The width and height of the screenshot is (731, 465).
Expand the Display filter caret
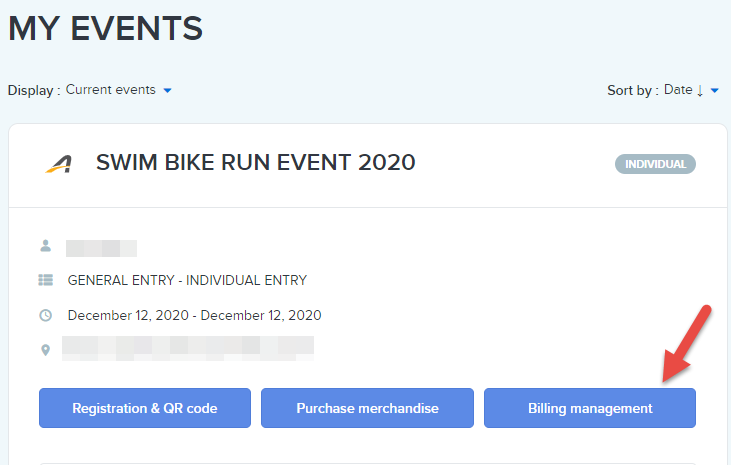point(167,90)
